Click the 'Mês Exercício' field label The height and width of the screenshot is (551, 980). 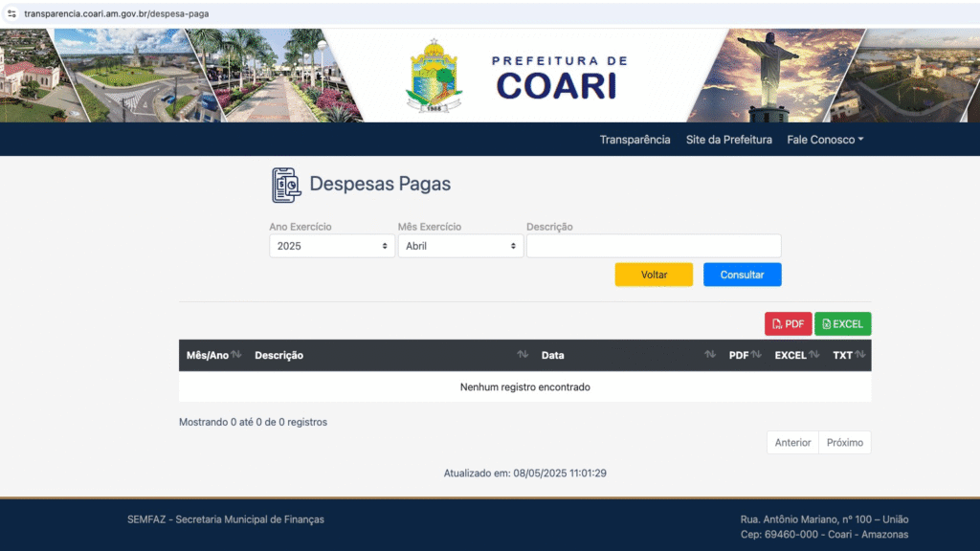click(430, 227)
